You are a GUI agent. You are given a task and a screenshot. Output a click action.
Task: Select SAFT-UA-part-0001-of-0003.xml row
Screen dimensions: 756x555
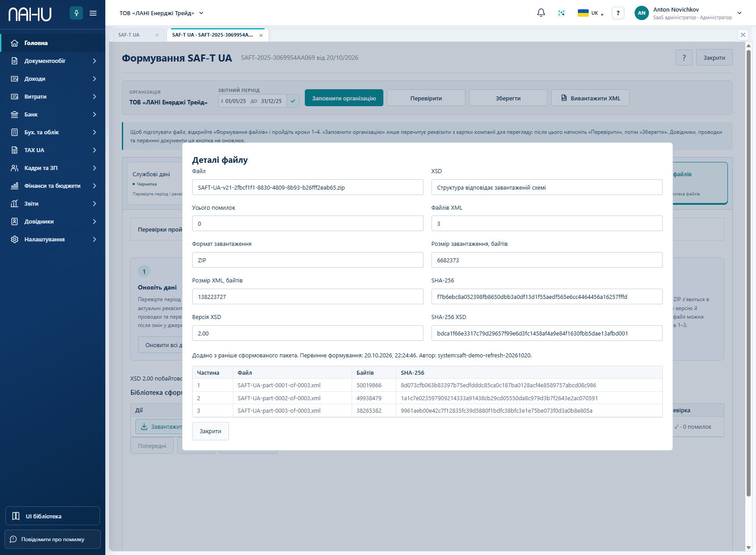(427, 385)
